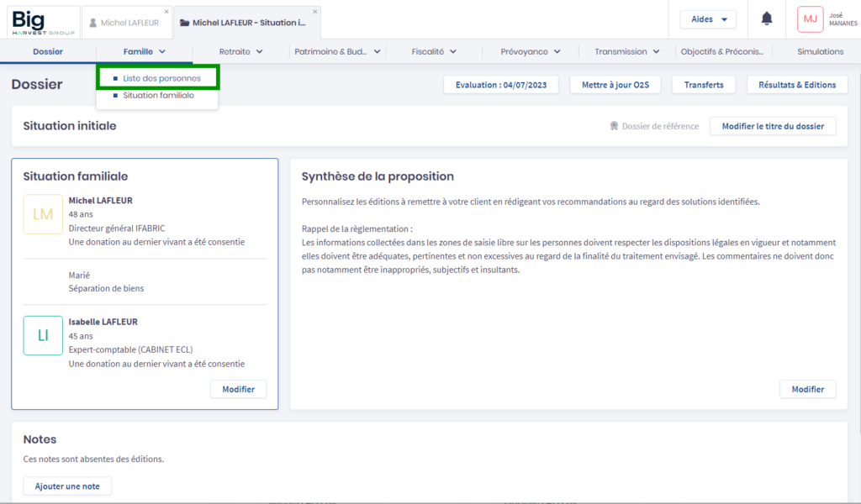Screen dimensions: 861x504
Task: Click the LI avatar for Isabelle LAFLEUR
Action: (43, 335)
